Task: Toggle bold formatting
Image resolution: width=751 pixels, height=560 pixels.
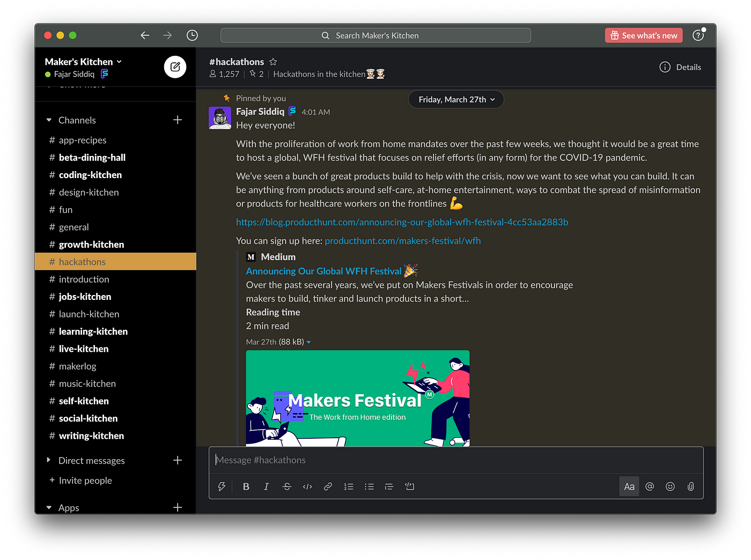Action: [246, 487]
